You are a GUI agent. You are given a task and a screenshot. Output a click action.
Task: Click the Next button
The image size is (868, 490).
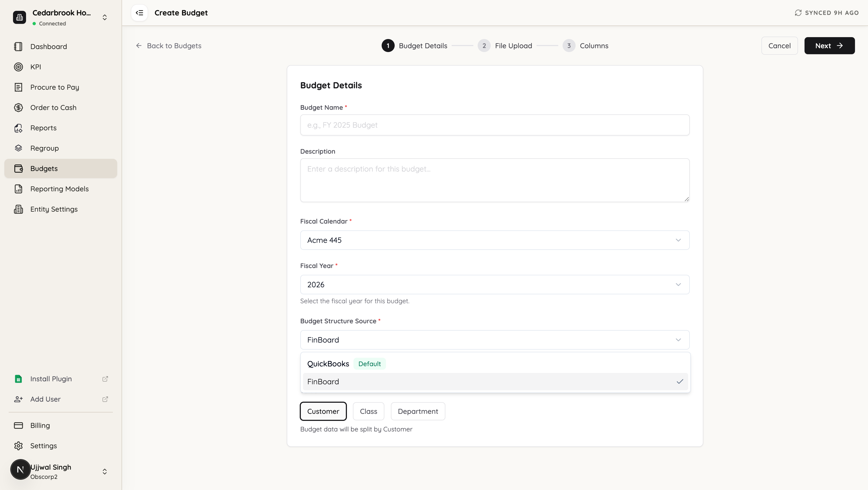(x=829, y=46)
